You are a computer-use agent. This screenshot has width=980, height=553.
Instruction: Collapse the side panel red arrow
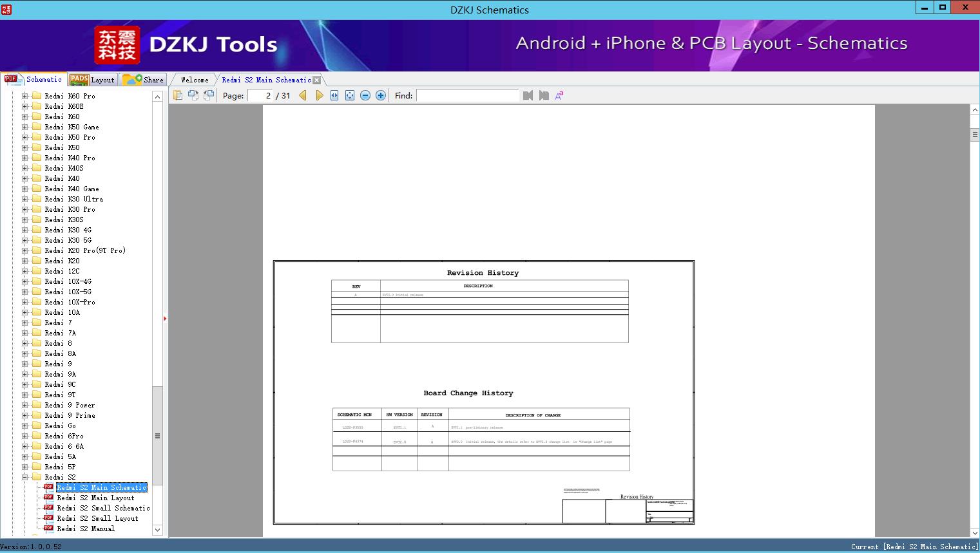point(165,318)
